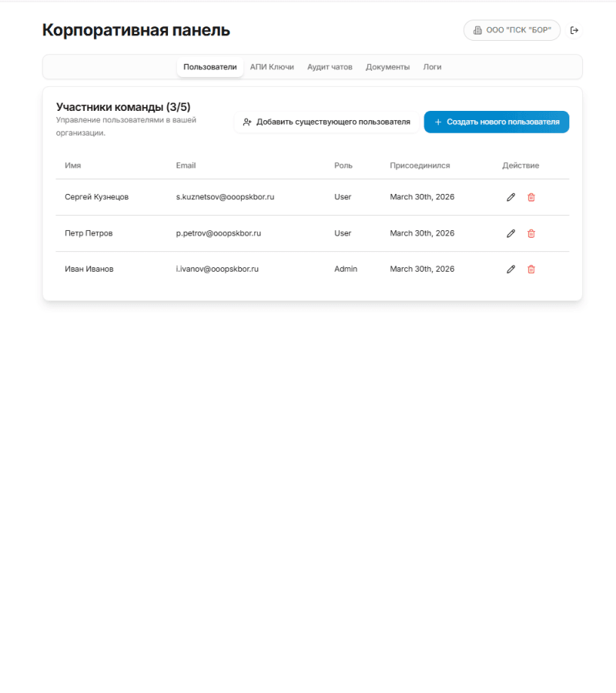This screenshot has height=693, width=616.
Task: Edit user Иван Иванов with pencil icon
Action: pyautogui.click(x=511, y=269)
